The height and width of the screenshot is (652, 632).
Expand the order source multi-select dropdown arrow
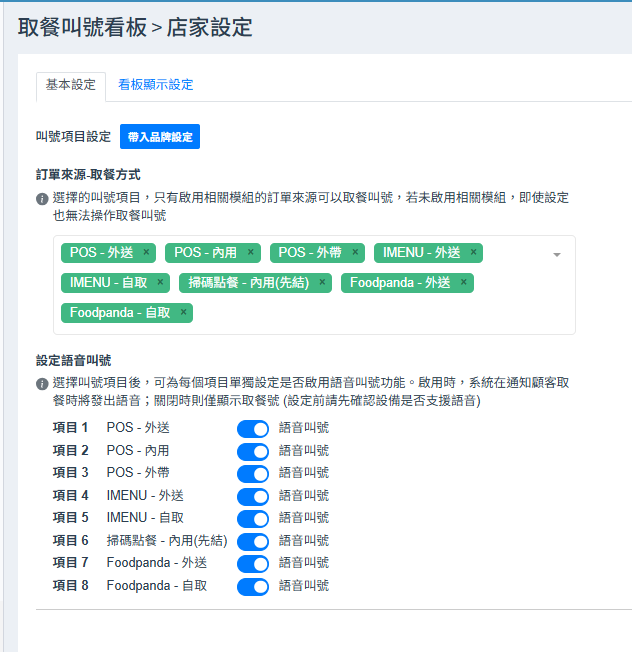pyautogui.click(x=557, y=255)
